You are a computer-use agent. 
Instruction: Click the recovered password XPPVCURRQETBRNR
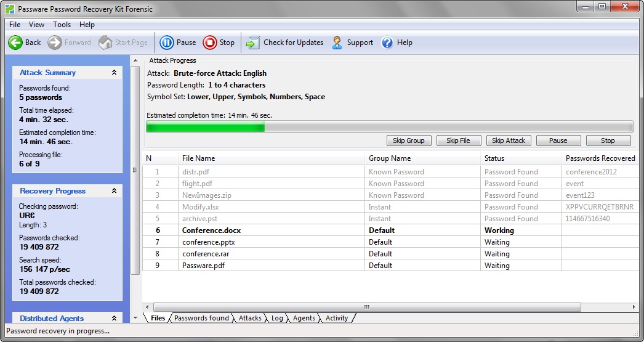pyautogui.click(x=600, y=207)
